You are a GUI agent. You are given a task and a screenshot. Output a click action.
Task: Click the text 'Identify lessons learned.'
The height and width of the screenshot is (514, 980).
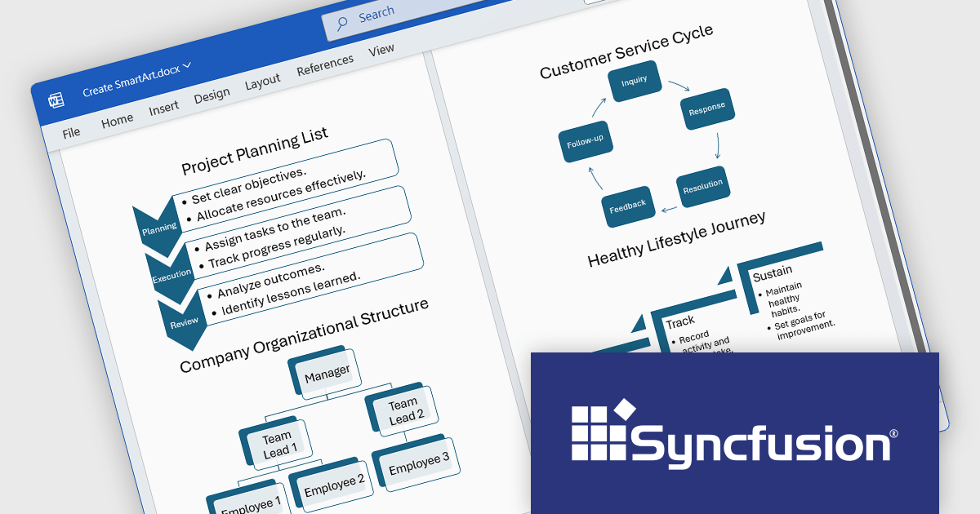click(291, 294)
